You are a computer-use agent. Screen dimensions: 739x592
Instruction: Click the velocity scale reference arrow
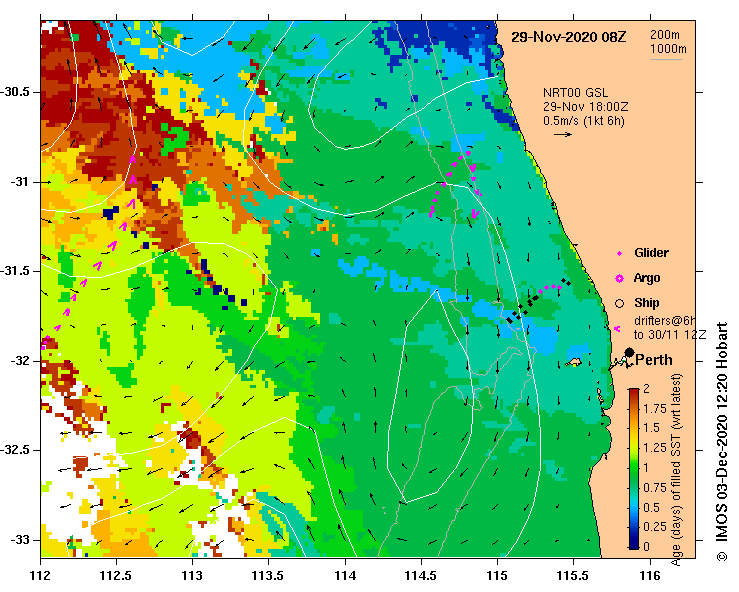(x=563, y=134)
